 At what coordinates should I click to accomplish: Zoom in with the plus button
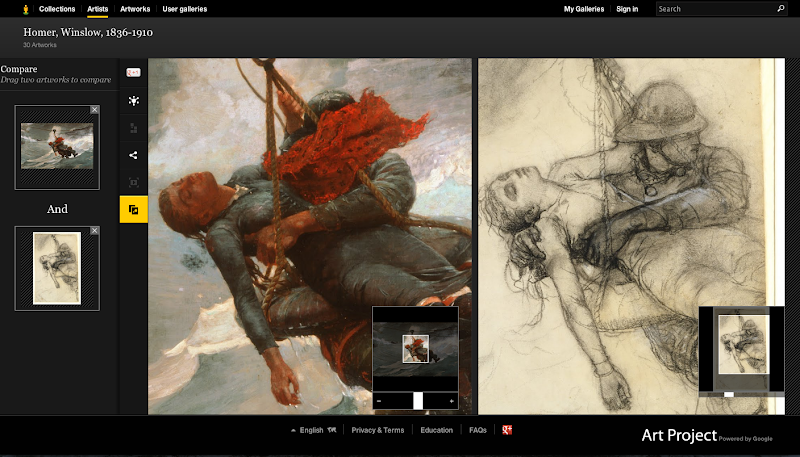(452, 400)
